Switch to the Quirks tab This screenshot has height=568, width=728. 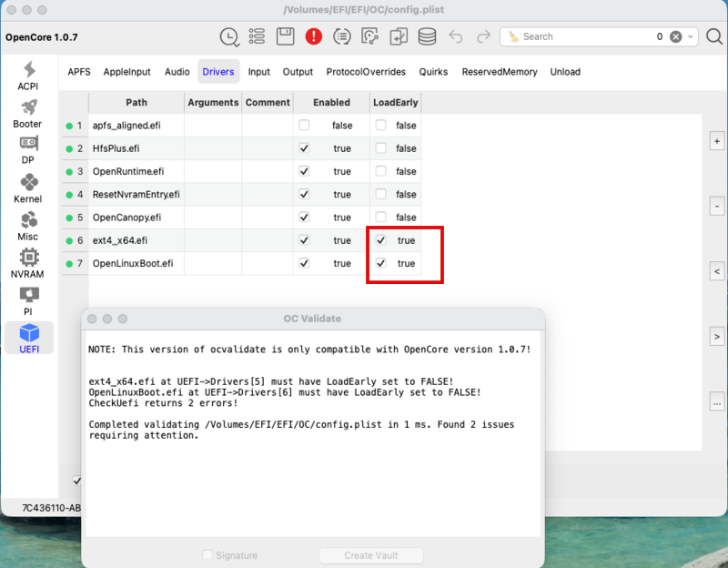coord(433,72)
